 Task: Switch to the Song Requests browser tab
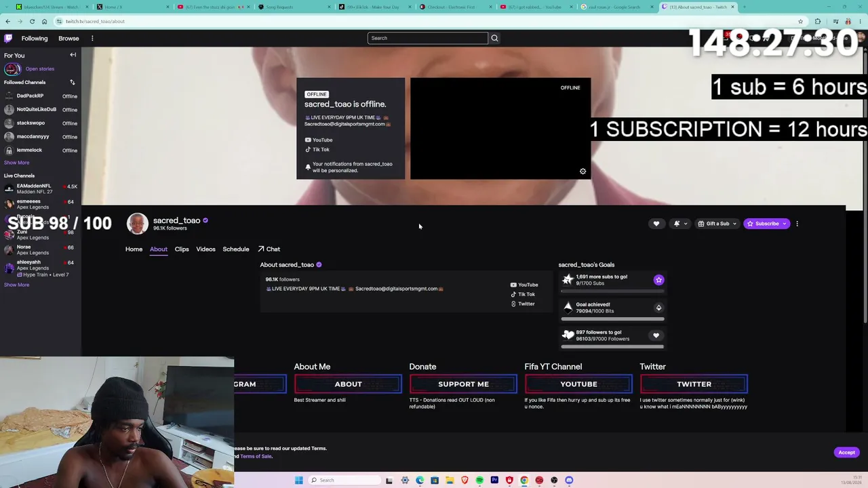click(292, 7)
